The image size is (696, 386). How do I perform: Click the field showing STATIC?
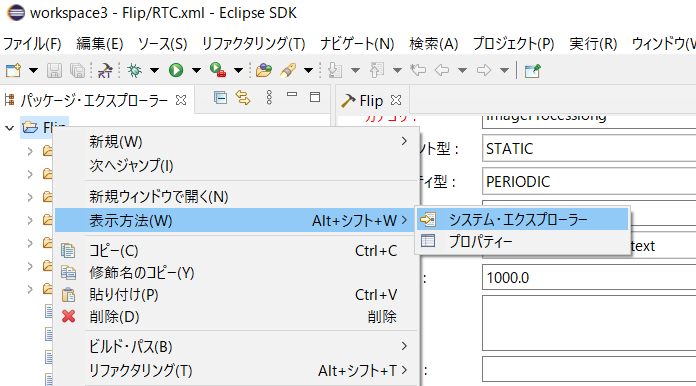tap(589, 149)
